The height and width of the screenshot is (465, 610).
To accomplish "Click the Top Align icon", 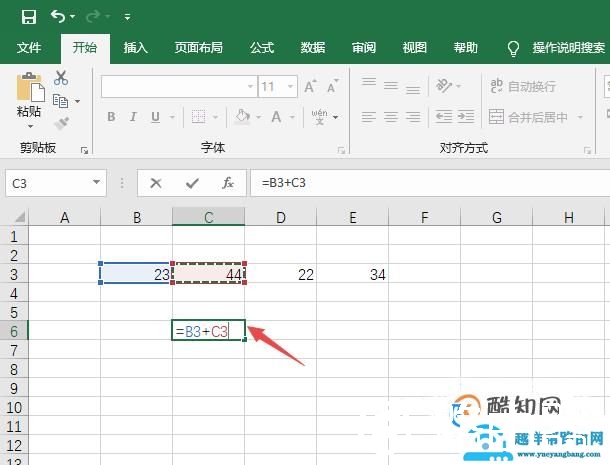I will coord(369,82).
